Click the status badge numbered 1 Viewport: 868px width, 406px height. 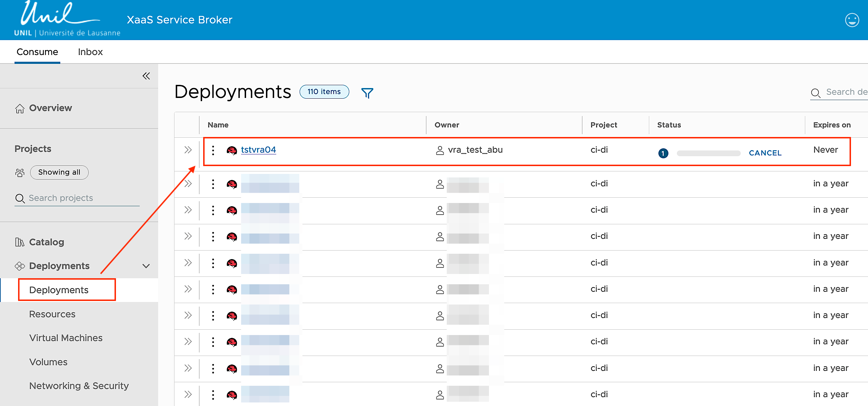[663, 153]
